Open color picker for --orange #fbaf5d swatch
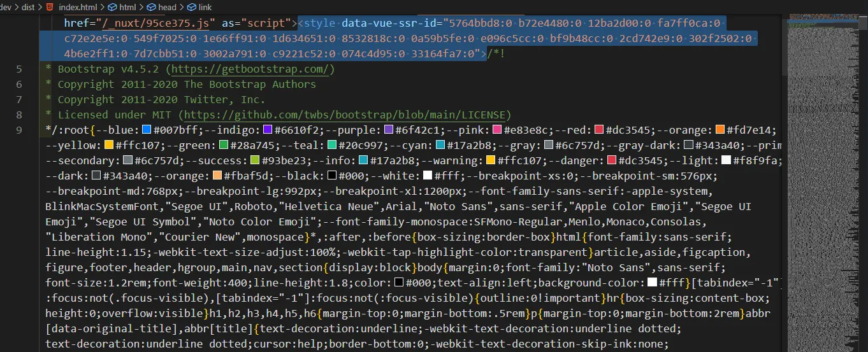Screen dimensions: 868x352 (x=217, y=176)
